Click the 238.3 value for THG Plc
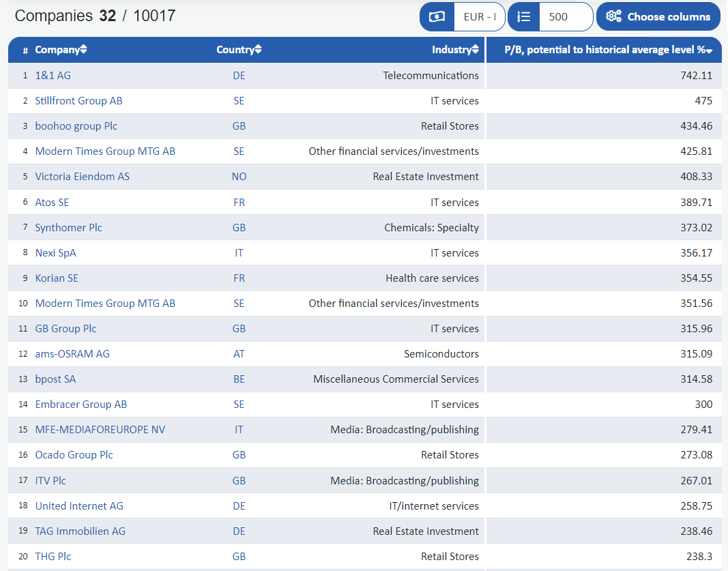Screen dimensions: 728x571 pos(699,556)
